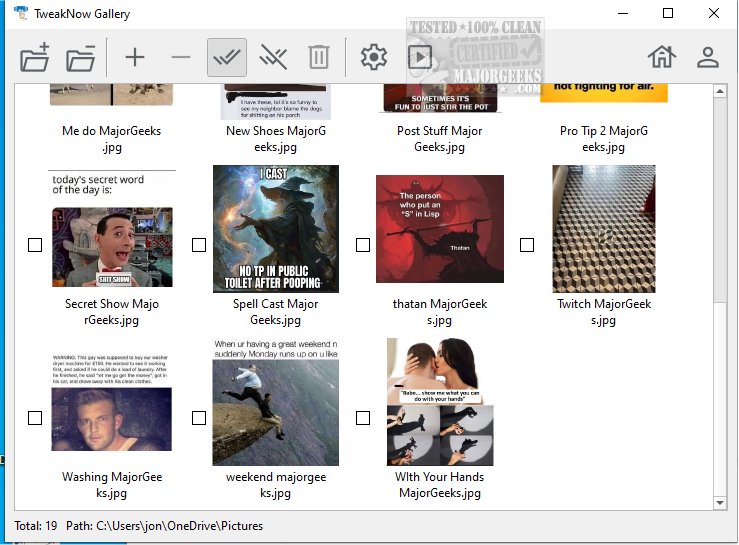Image resolution: width=739 pixels, height=545 pixels.
Task: Select the Washing thumbnail image
Action: tap(112, 402)
